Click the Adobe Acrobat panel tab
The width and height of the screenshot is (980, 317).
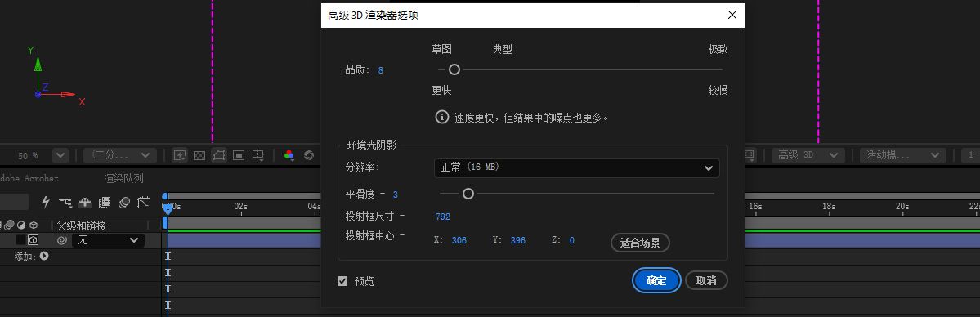(x=29, y=178)
